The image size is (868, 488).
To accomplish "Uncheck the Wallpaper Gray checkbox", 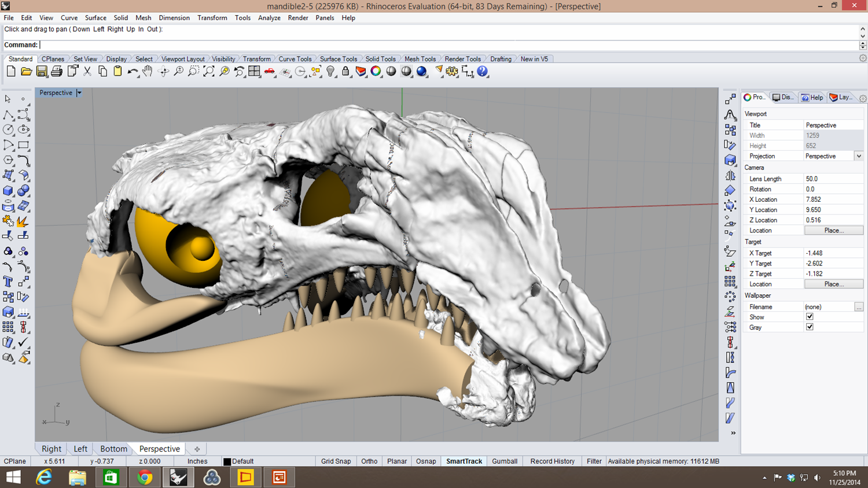I will (x=810, y=327).
